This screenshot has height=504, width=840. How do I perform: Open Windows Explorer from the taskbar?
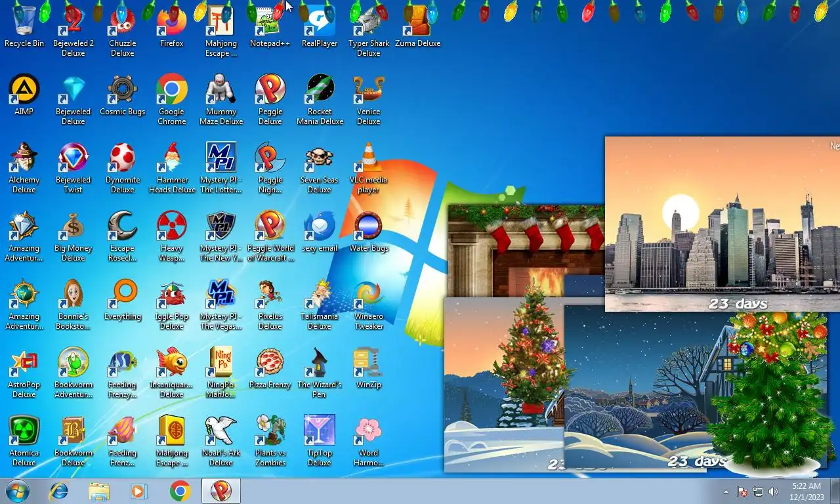(99, 491)
